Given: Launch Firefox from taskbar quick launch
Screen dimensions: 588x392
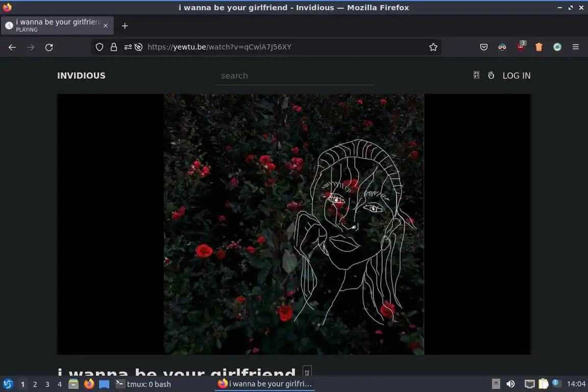Looking at the screenshot, I should pos(89,384).
